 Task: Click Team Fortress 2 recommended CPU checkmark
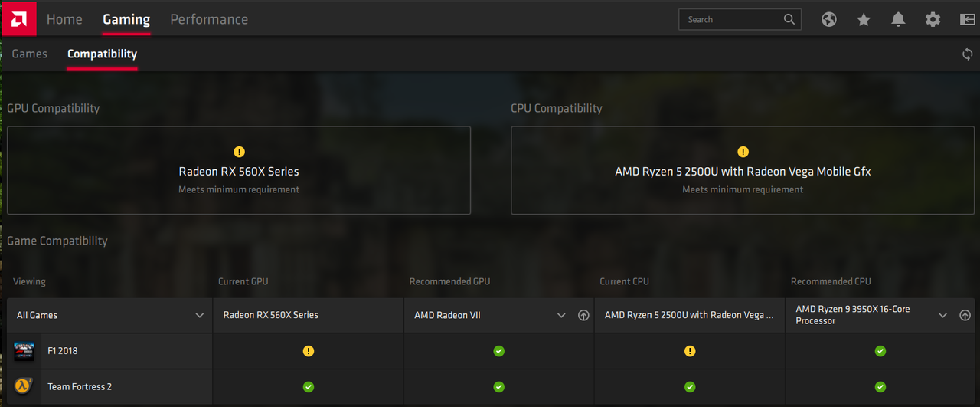880,387
